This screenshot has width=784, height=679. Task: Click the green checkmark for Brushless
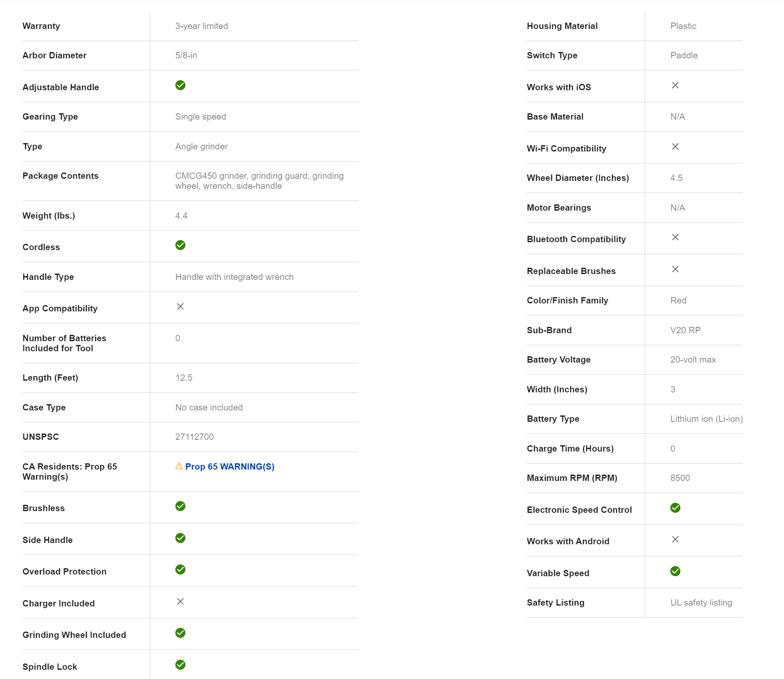click(180, 506)
